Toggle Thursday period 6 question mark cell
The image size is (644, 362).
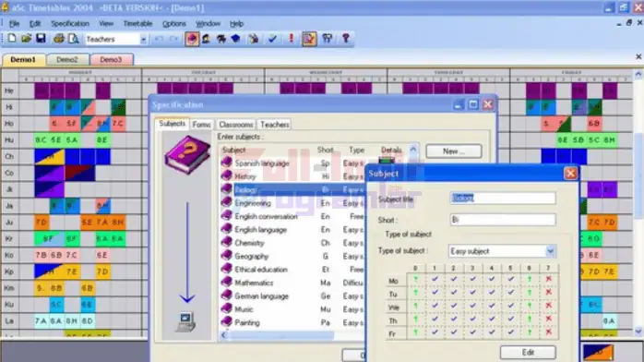point(530,320)
